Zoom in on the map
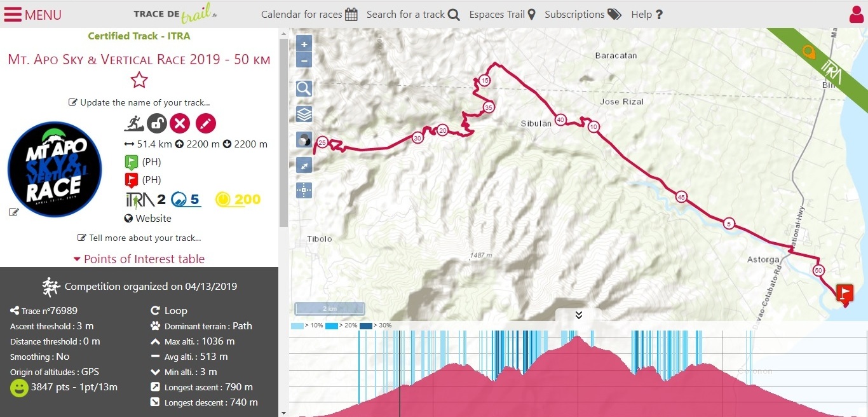Viewport: 868px width, 417px height. (x=304, y=44)
